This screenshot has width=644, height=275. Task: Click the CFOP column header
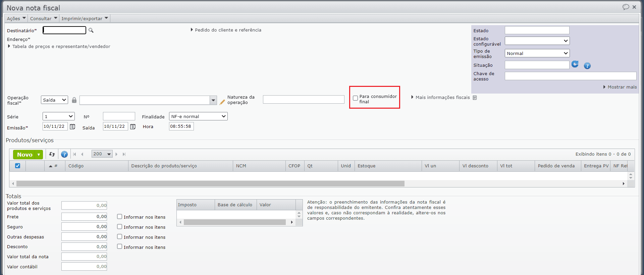(295, 166)
